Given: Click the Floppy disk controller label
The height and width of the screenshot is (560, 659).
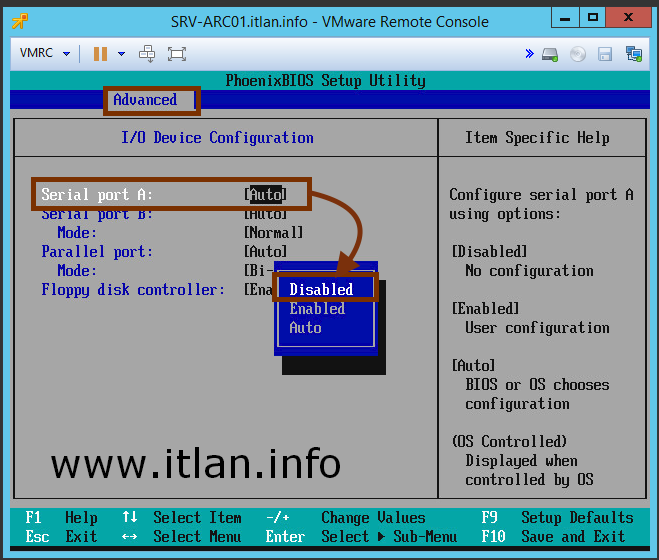Looking at the screenshot, I should [133, 290].
